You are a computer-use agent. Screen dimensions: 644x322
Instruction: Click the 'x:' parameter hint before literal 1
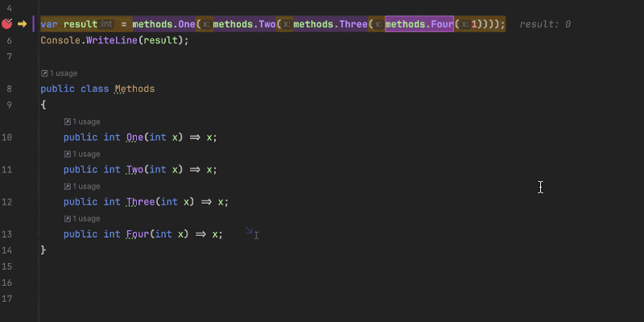pyautogui.click(x=465, y=25)
